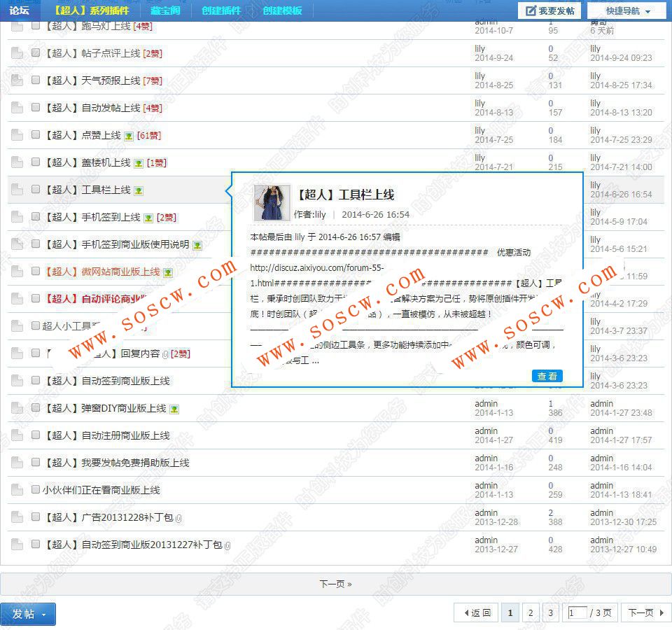Select checkbox for 自动发帖上线 thread
This screenshot has height=630, width=672.
coord(36,107)
